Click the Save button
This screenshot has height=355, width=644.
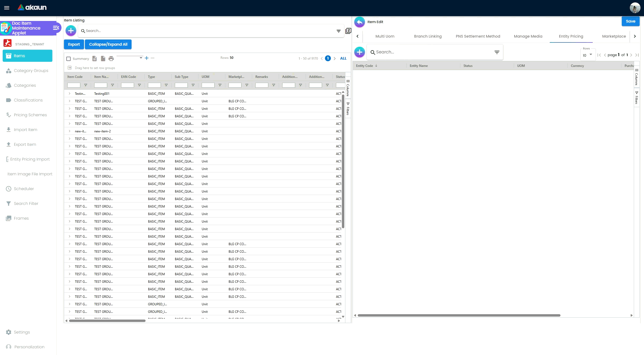630,21
